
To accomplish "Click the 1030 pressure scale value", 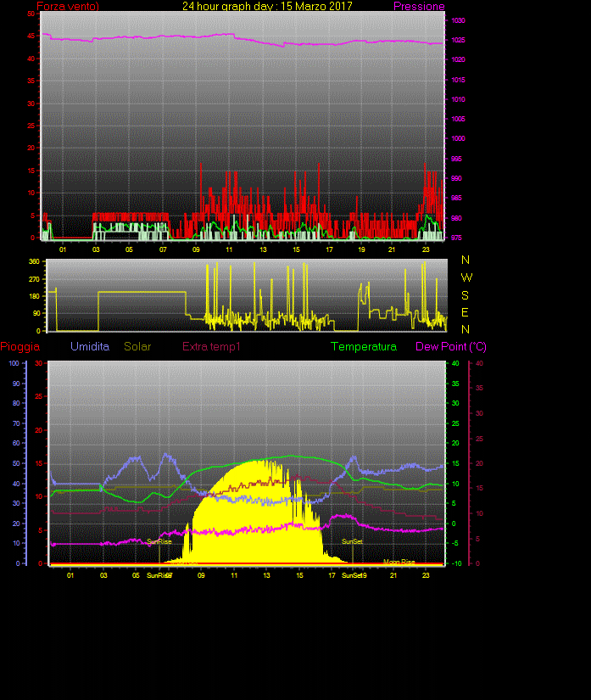I will (458, 20).
